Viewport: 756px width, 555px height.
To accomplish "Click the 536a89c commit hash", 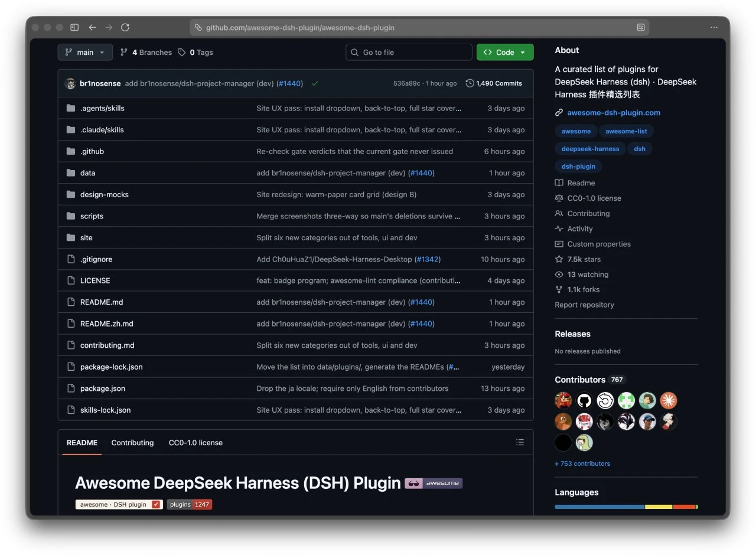I will tap(407, 83).
